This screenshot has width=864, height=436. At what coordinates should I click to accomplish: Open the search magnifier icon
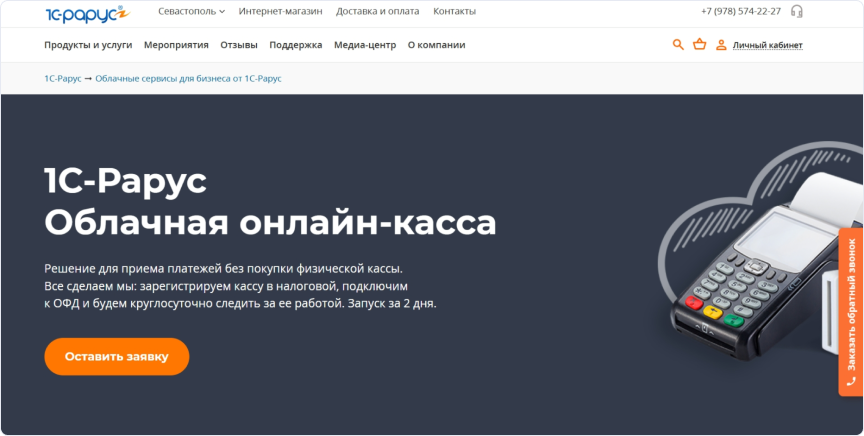(x=678, y=44)
